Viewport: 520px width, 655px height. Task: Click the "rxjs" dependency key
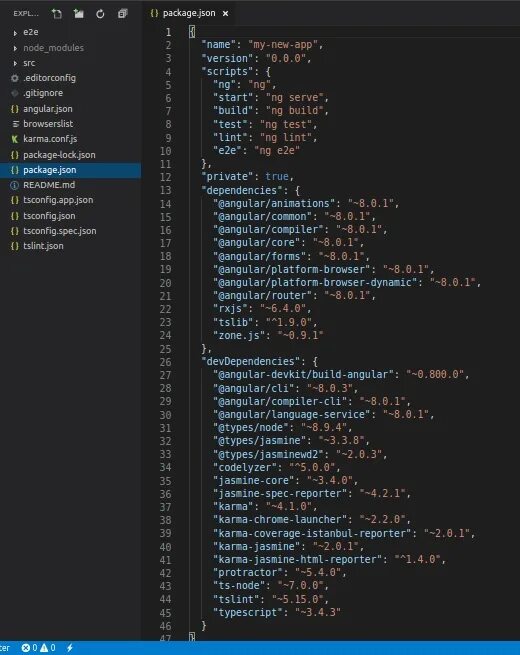point(230,309)
